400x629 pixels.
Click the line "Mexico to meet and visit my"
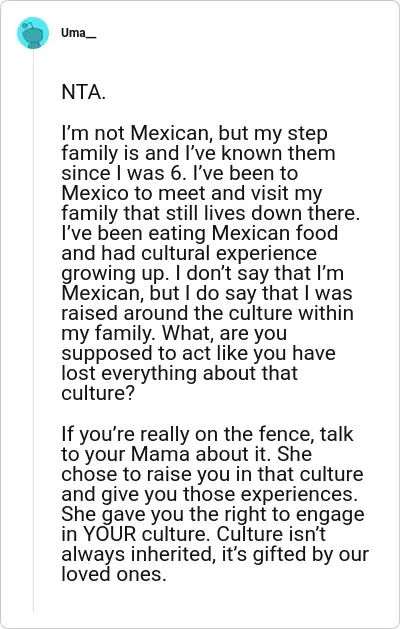click(192, 194)
